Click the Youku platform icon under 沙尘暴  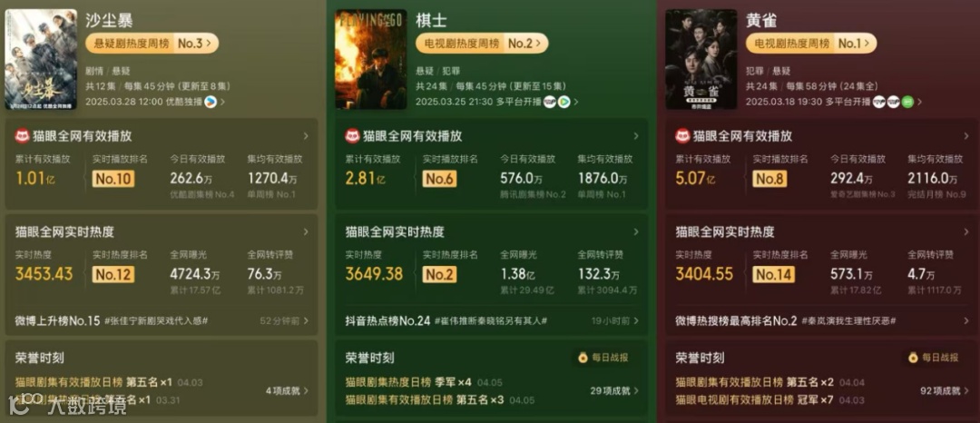click(211, 102)
